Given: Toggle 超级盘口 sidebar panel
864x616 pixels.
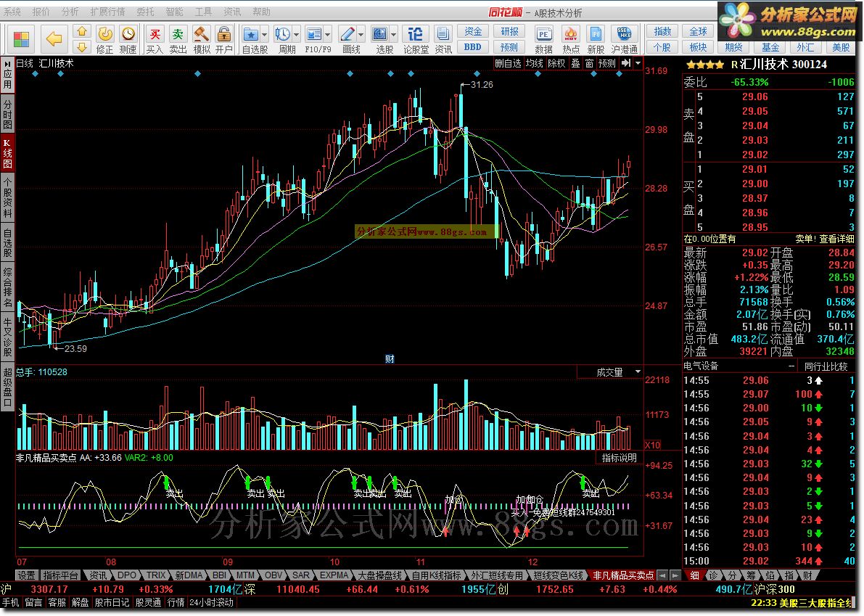Looking at the screenshot, I should tap(7, 387).
